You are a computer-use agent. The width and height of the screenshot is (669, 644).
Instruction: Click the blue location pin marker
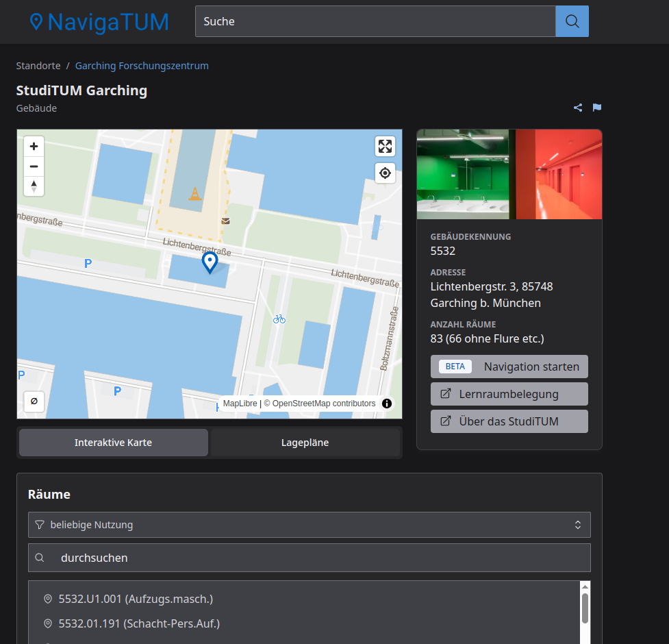click(210, 262)
